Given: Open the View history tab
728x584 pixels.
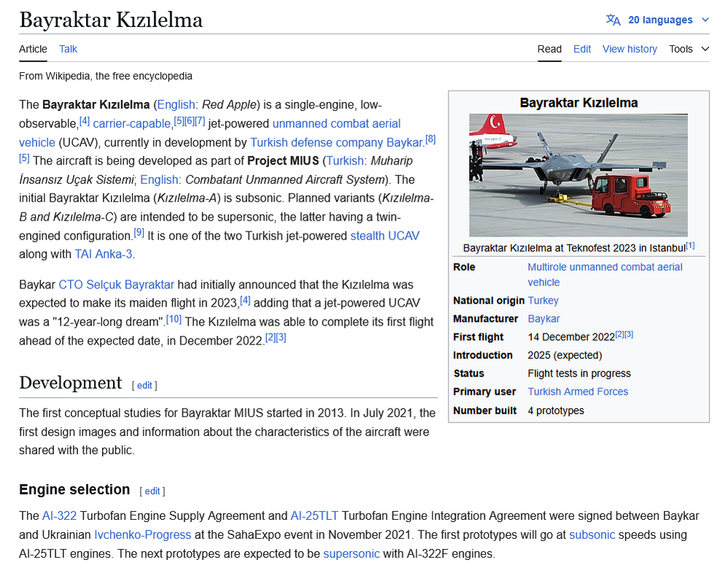Looking at the screenshot, I should [630, 49].
